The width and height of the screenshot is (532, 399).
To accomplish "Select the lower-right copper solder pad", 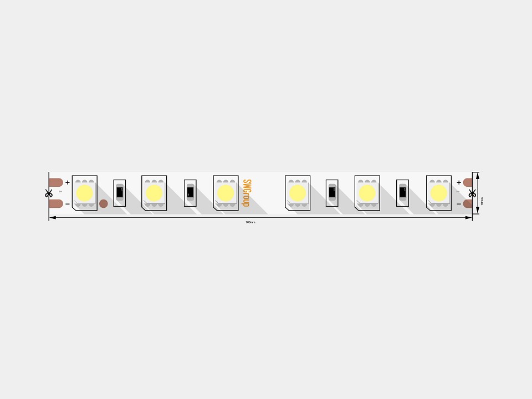I will [468, 203].
